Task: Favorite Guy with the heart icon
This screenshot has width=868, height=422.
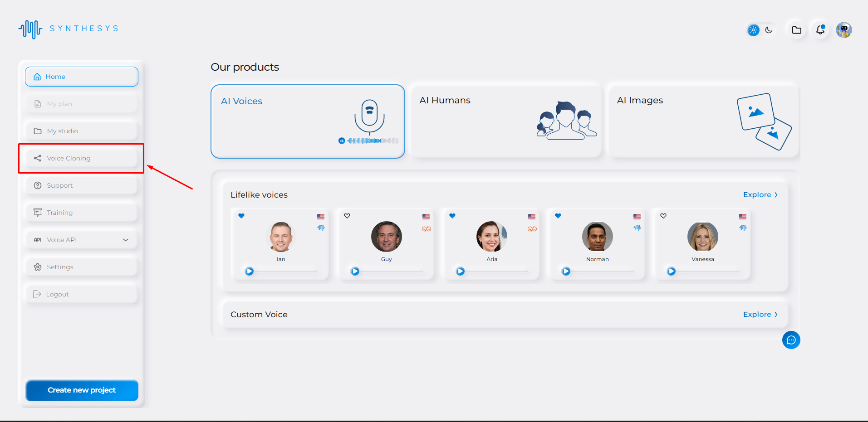Action: tap(347, 216)
